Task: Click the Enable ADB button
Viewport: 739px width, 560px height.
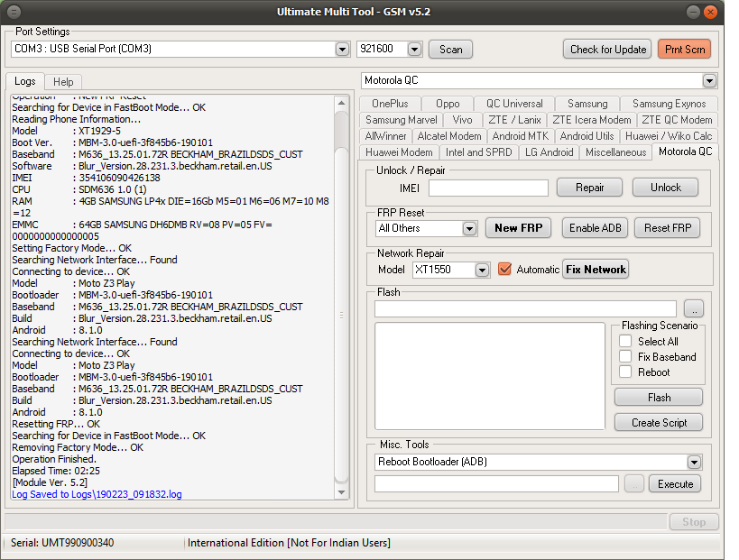Action: pyautogui.click(x=595, y=228)
